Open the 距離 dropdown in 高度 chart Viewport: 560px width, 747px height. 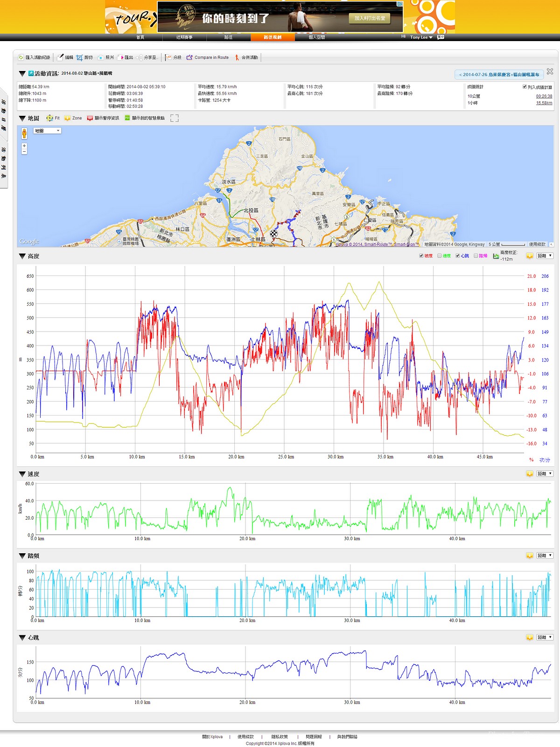tap(544, 256)
